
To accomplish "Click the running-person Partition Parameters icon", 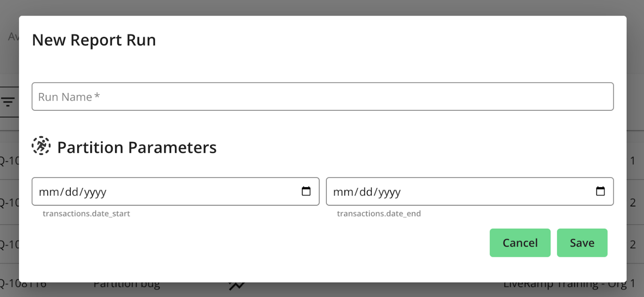I will (41, 146).
